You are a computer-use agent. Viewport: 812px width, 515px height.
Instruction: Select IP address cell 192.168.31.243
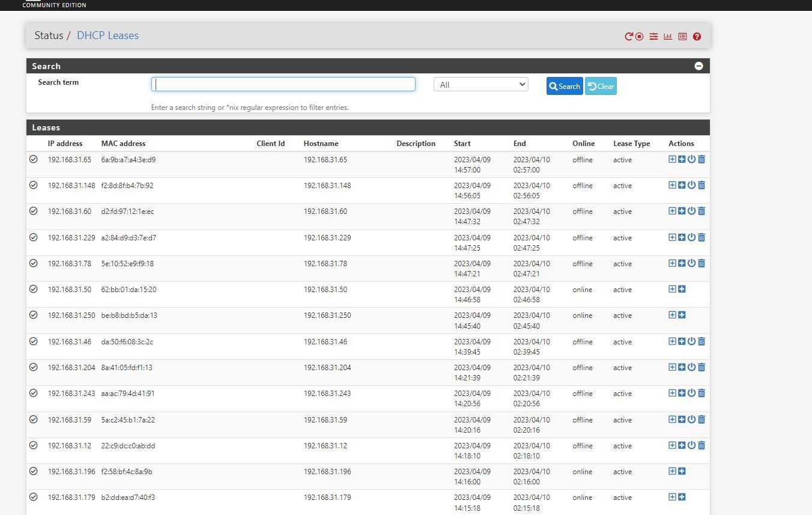[71, 394]
